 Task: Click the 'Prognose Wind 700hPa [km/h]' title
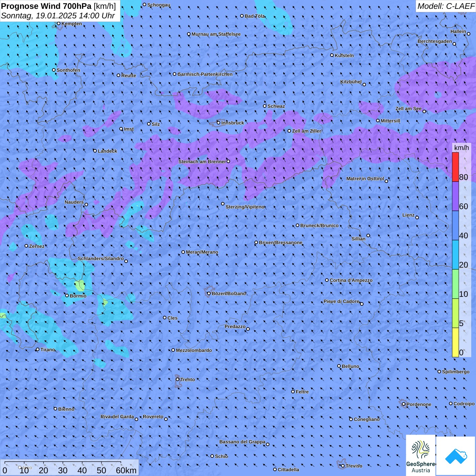pos(58,6)
